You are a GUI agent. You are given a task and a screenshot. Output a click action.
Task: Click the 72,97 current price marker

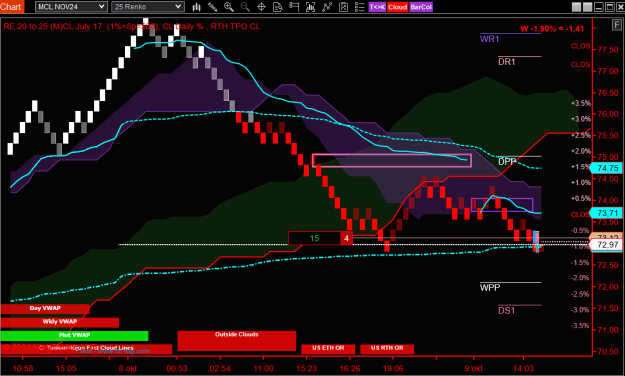[606, 244]
